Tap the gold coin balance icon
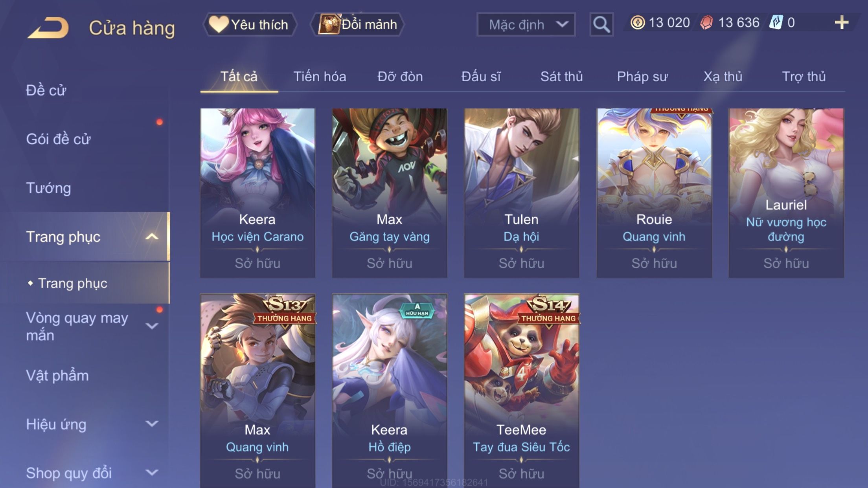Viewport: 868px width, 488px height. tap(638, 22)
